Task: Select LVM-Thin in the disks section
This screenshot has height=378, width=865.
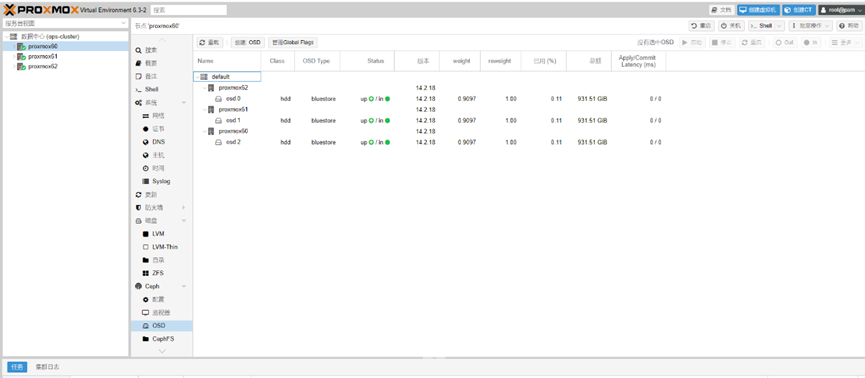Action: (164, 247)
